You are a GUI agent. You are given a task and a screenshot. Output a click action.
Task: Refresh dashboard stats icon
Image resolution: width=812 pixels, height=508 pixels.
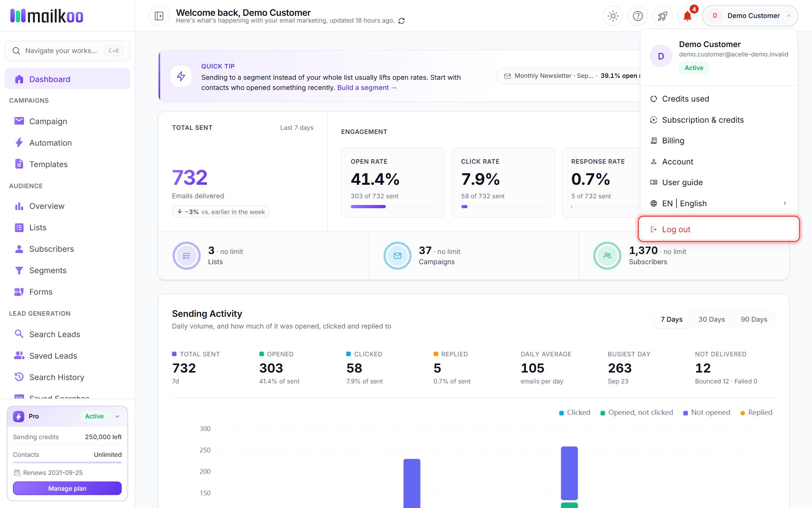click(x=401, y=21)
